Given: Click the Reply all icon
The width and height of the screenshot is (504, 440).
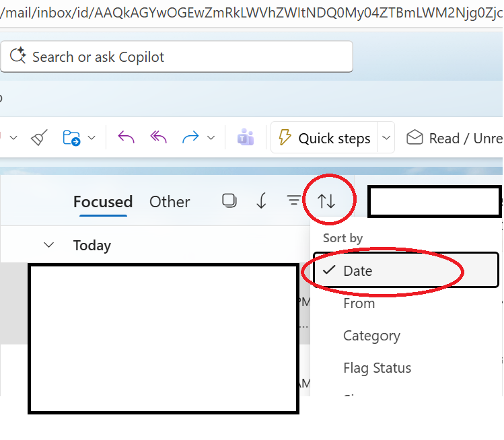Looking at the screenshot, I should tap(158, 137).
